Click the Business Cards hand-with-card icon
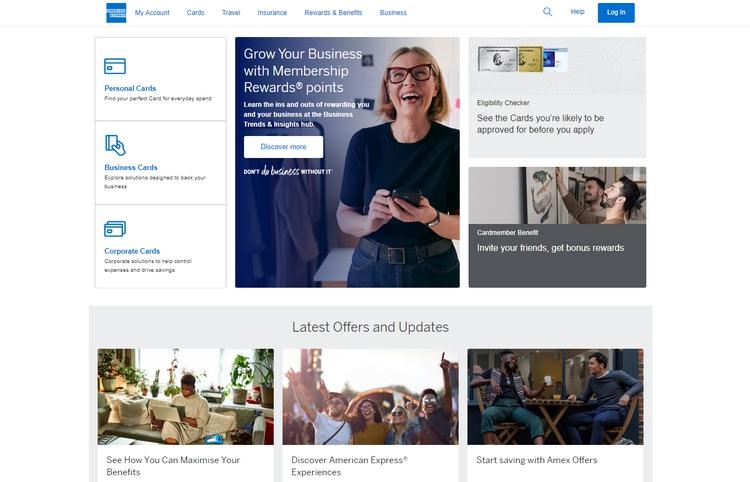The image size is (750, 482). [x=115, y=145]
